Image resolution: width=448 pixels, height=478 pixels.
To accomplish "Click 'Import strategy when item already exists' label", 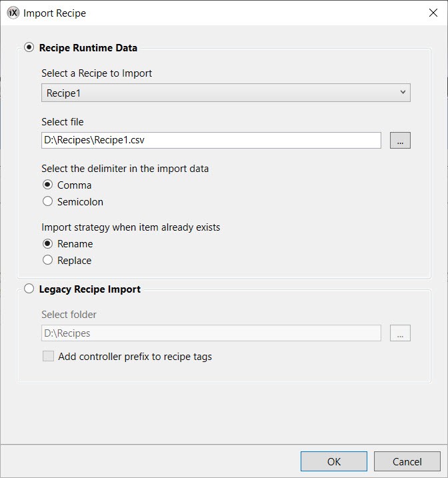I will [x=131, y=227].
